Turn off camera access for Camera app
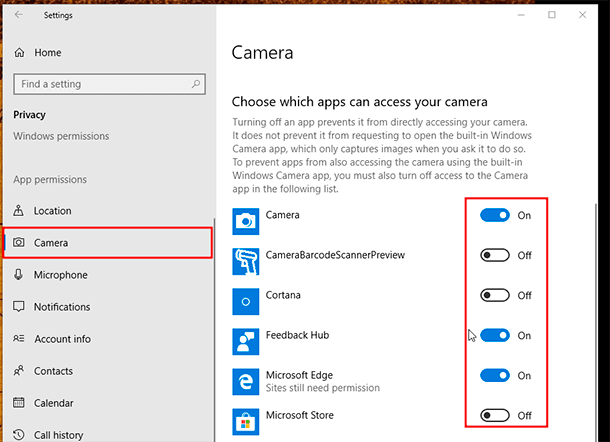 [495, 215]
